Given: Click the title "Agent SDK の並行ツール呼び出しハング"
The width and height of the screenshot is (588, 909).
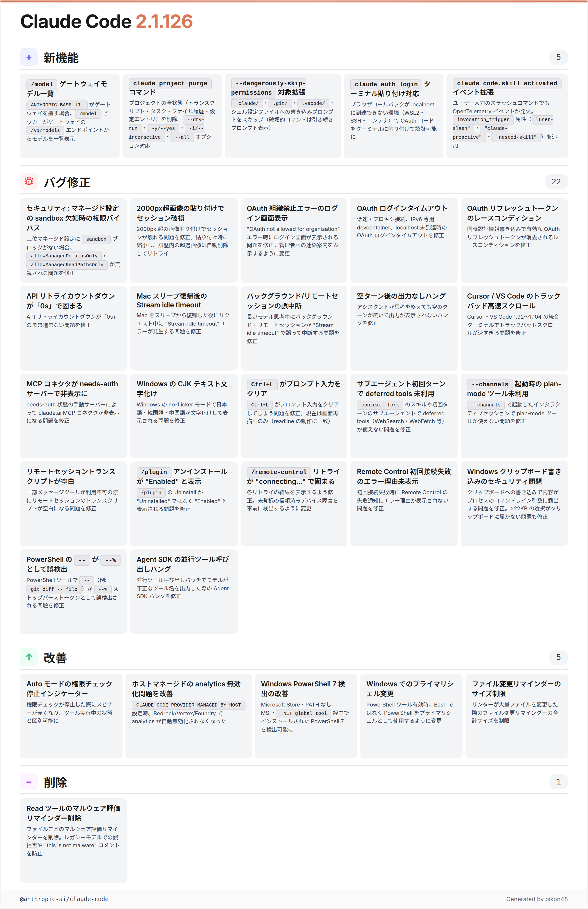Looking at the screenshot, I should click(183, 564).
